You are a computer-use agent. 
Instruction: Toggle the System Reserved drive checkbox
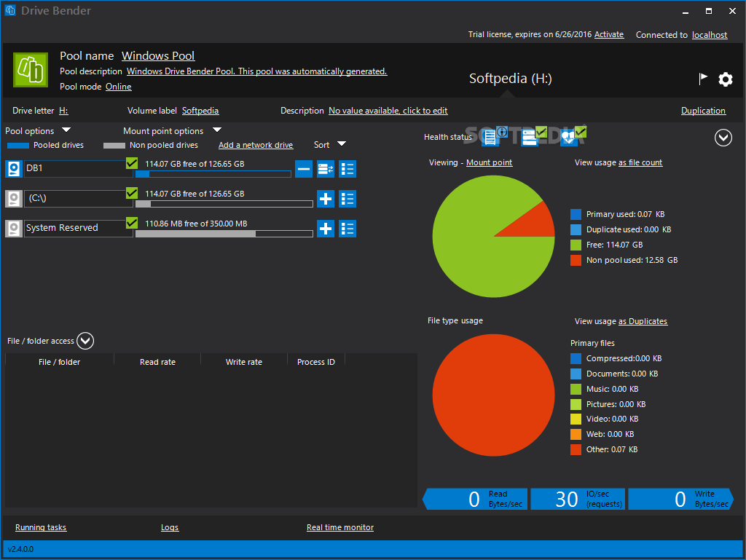click(x=132, y=223)
